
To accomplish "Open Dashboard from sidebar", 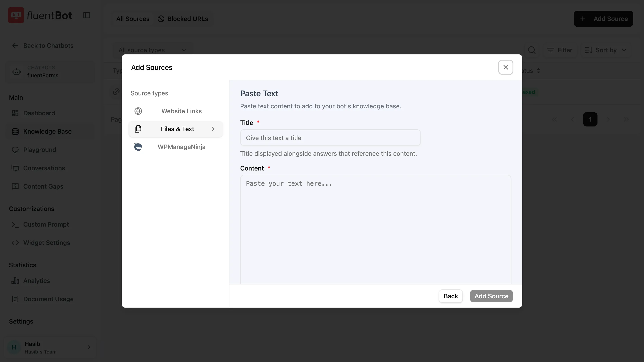I will click(x=50, y=113).
